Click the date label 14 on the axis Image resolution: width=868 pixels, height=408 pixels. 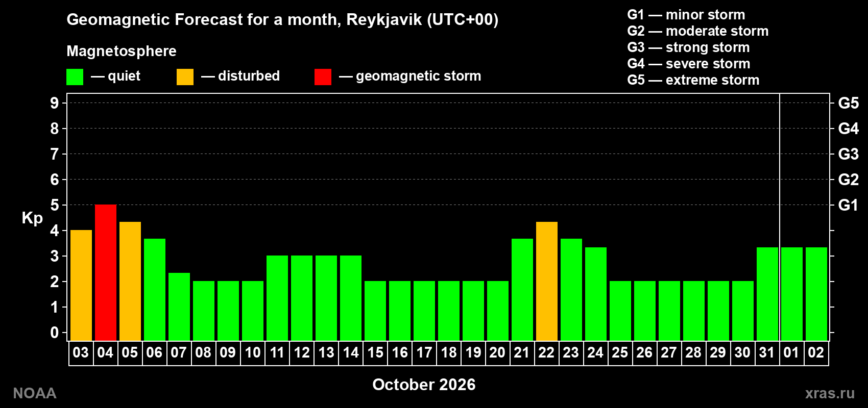pos(351,352)
